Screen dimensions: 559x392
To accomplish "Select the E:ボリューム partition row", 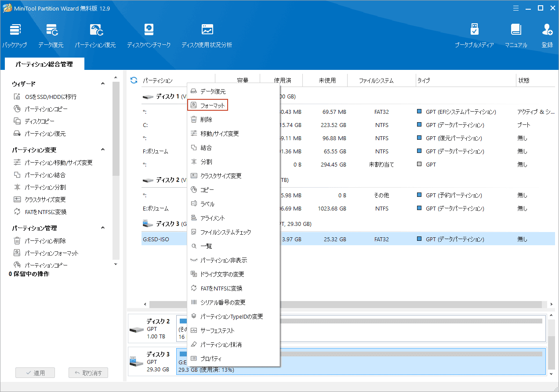I will pyautogui.click(x=348, y=208).
